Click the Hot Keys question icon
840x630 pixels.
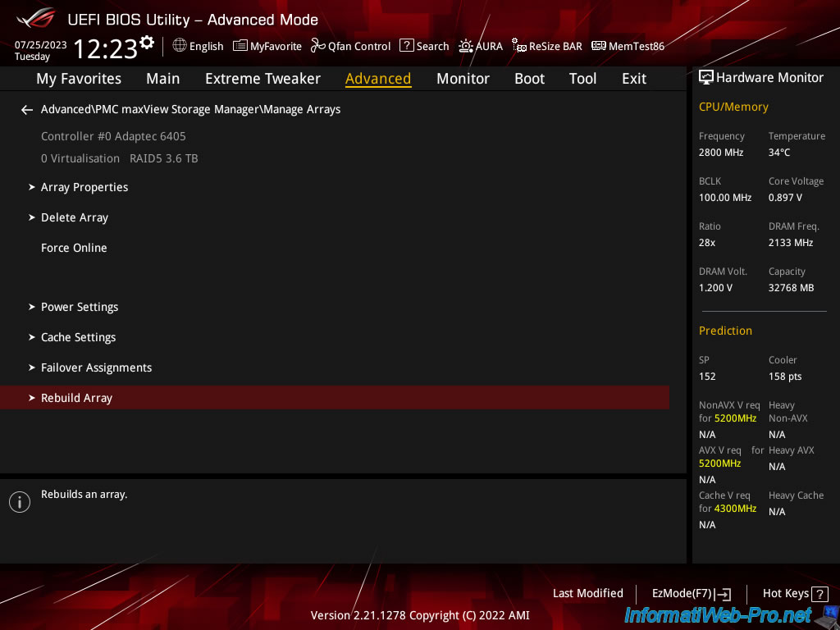click(819, 594)
